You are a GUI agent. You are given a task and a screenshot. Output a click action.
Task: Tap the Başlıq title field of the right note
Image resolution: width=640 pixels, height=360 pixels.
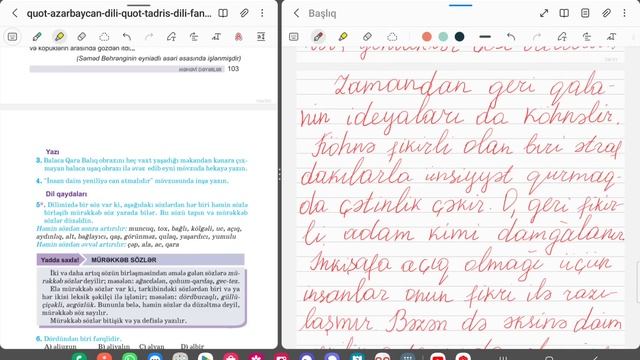tap(322, 13)
